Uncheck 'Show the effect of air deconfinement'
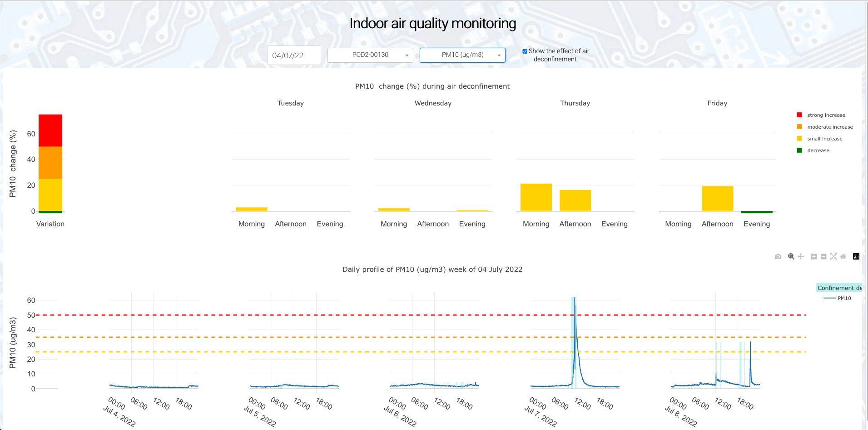 click(525, 51)
